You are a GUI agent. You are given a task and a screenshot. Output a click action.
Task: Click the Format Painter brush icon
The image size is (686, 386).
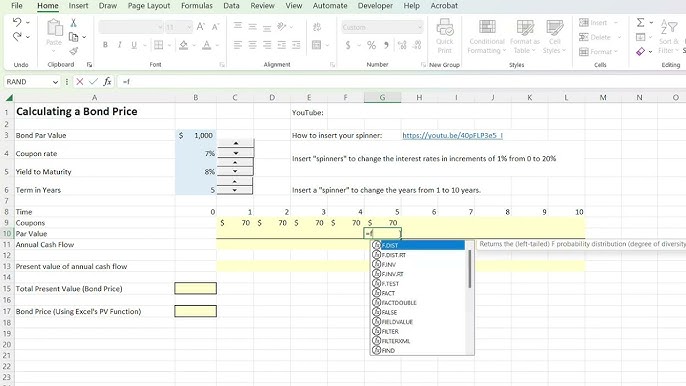tap(74, 51)
